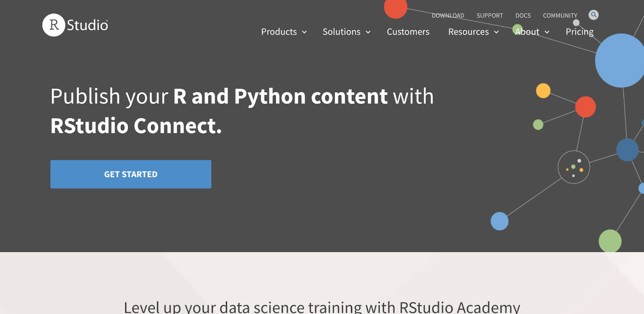Viewport: 644px width, 314px height.
Task: Click the RStudio logo
Action: tap(75, 25)
